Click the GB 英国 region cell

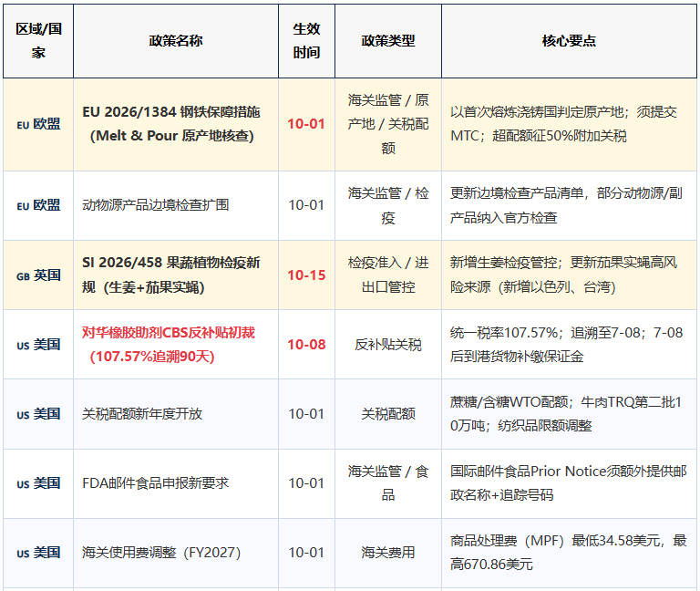tap(38, 275)
